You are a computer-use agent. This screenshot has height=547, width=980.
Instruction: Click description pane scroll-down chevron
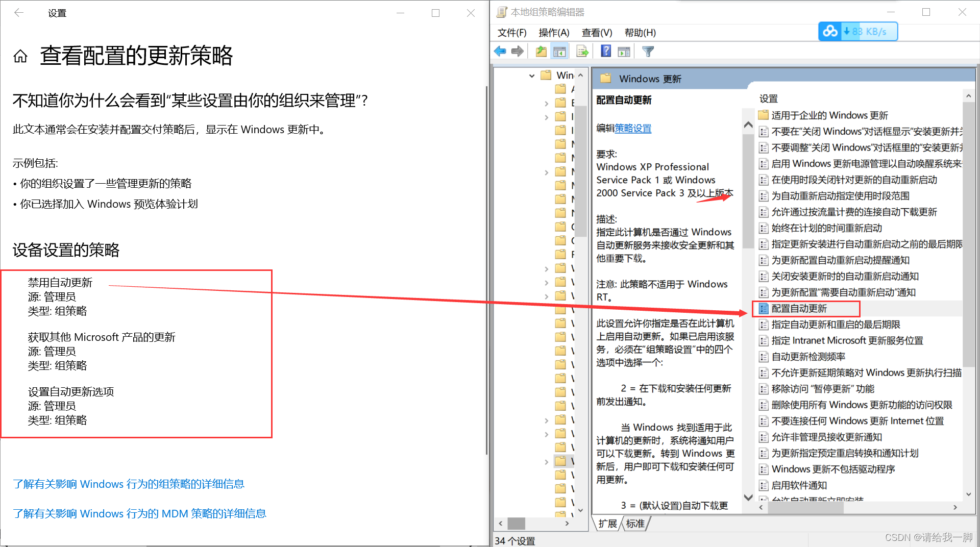[748, 497]
